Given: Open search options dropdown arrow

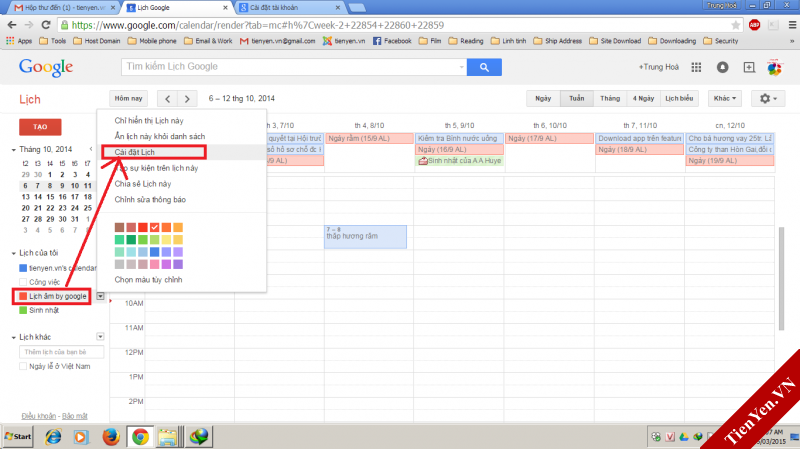Looking at the screenshot, I should 461,67.
